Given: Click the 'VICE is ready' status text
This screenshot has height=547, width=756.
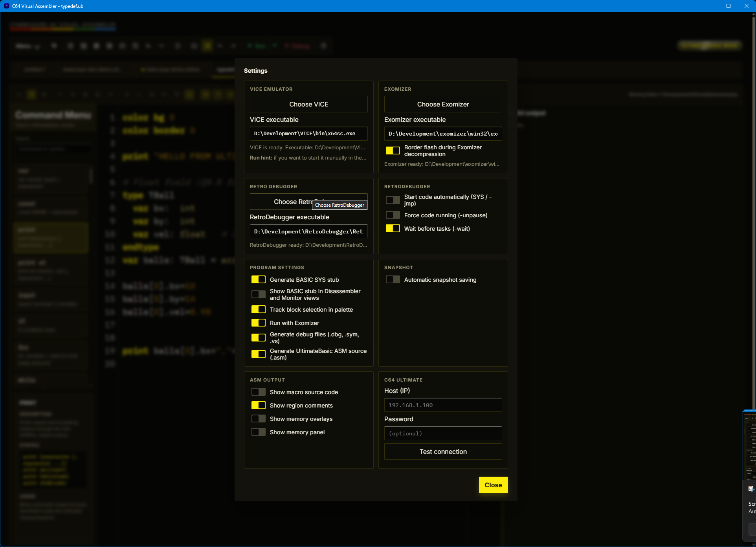Looking at the screenshot, I should coord(308,147).
